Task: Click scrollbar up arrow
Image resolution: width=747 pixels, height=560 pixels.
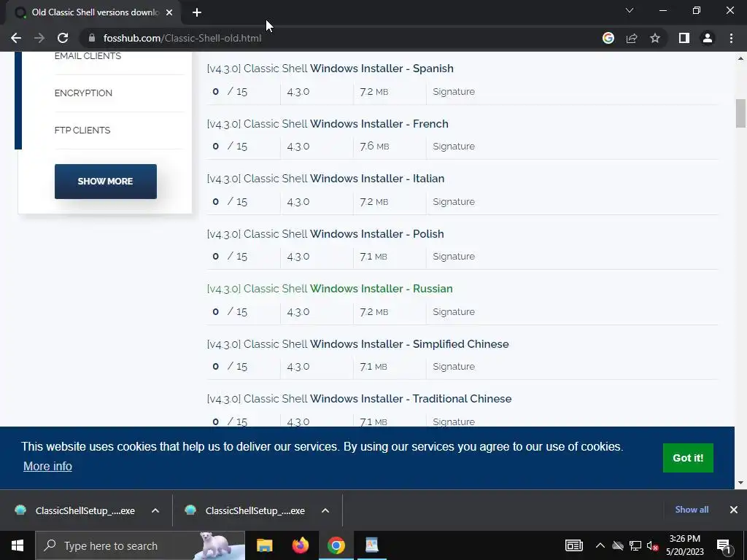Action: 740,58
